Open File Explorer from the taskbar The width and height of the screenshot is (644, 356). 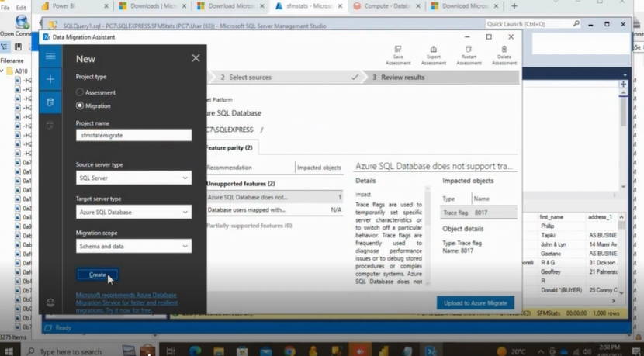219,351
